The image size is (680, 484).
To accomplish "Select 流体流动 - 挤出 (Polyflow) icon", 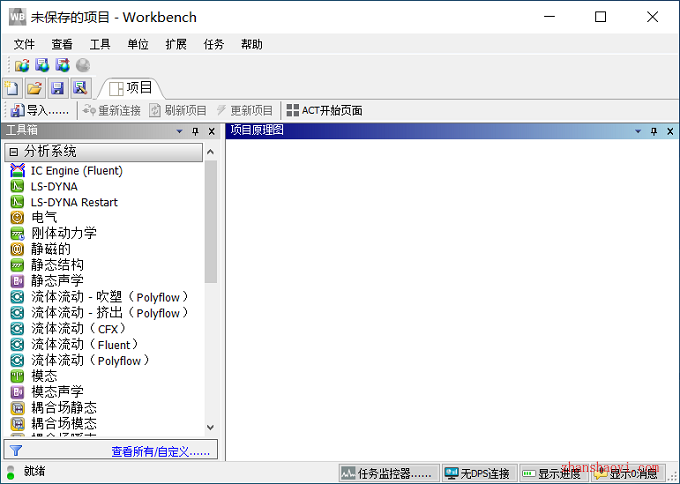I will click(17, 313).
